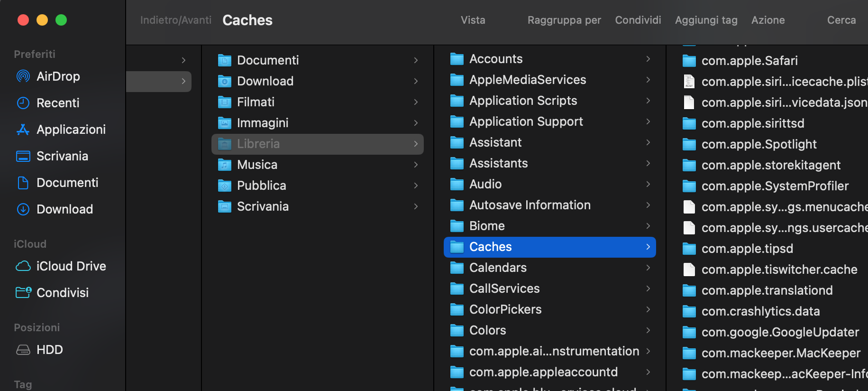
Task: Select the Assistant folder
Action: [550, 142]
